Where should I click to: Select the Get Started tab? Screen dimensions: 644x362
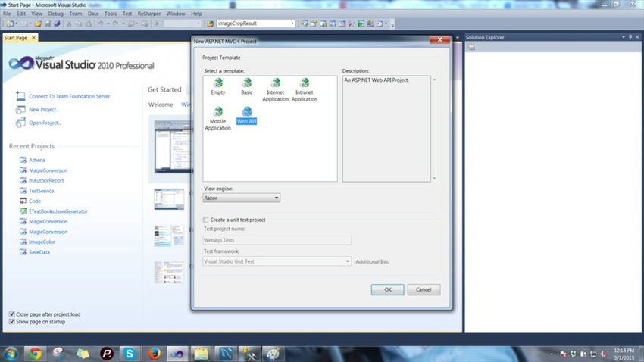pos(164,89)
